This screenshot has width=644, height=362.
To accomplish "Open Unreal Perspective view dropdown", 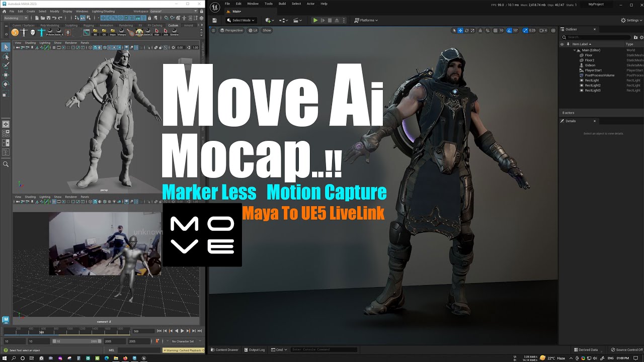I will tap(231, 30).
